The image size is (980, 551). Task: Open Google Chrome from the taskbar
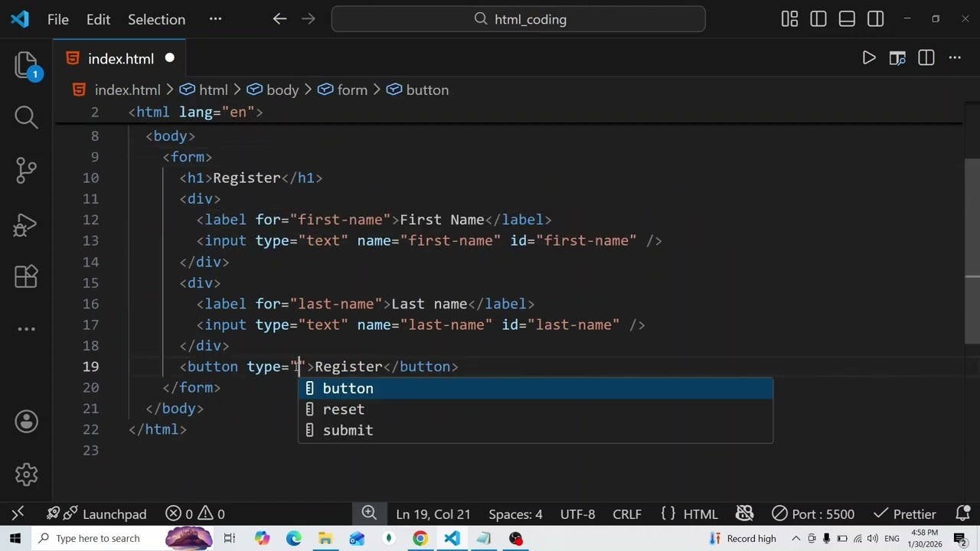[x=420, y=538]
